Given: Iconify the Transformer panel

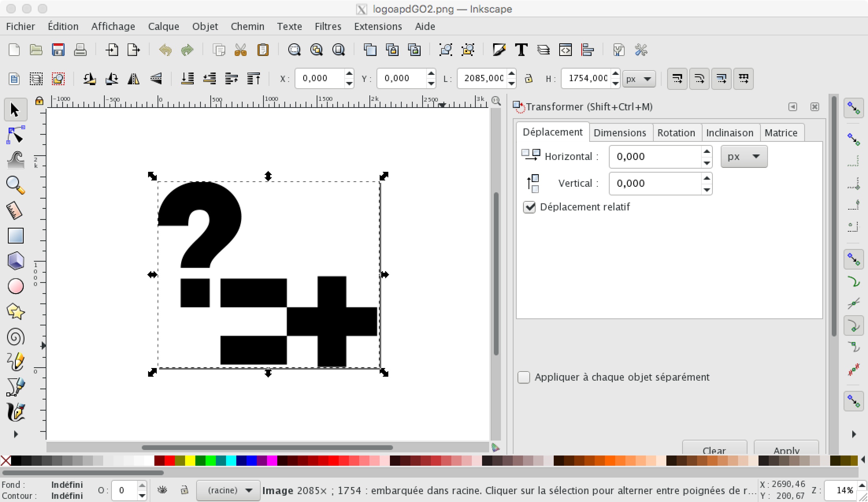Looking at the screenshot, I should point(792,107).
